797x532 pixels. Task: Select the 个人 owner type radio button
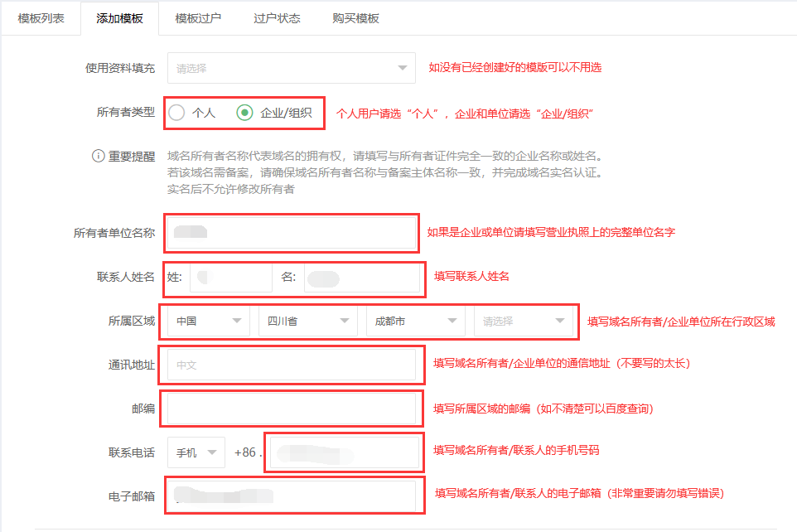click(176, 113)
